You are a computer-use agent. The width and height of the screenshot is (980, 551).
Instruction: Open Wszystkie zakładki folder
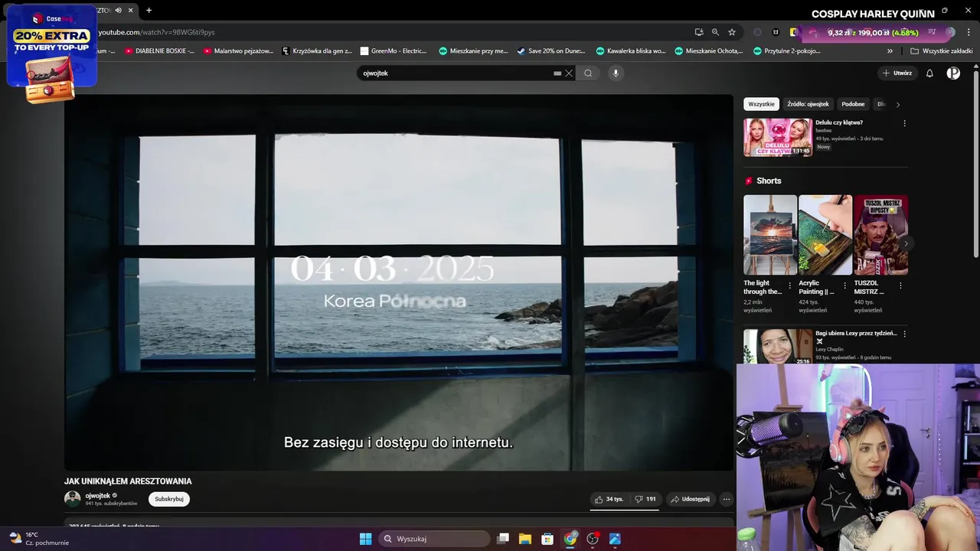(942, 51)
